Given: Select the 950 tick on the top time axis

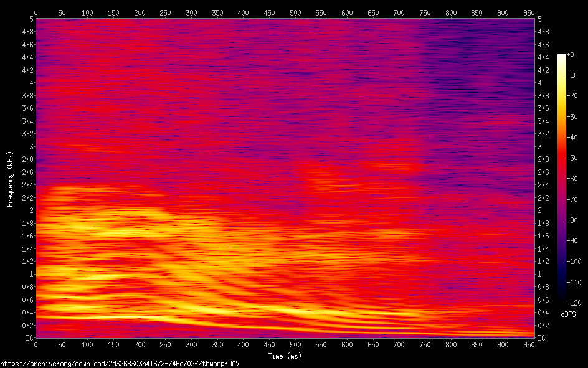Looking at the screenshot, I should click(x=529, y=12).
